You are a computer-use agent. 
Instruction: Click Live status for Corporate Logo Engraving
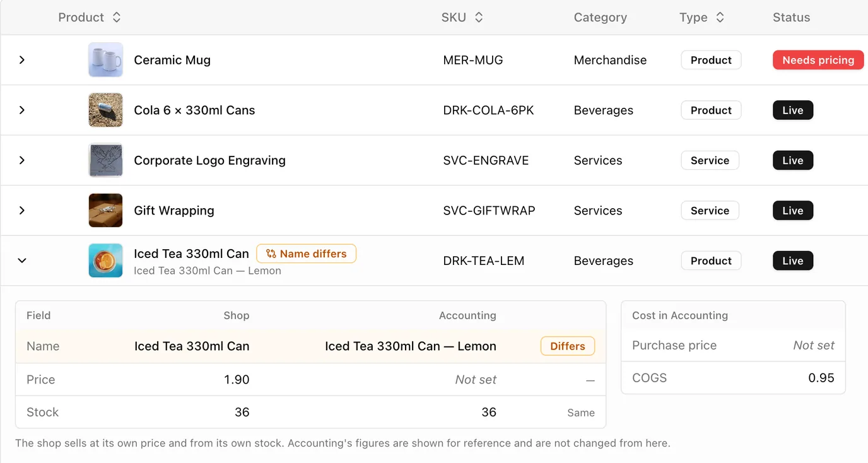793,160
